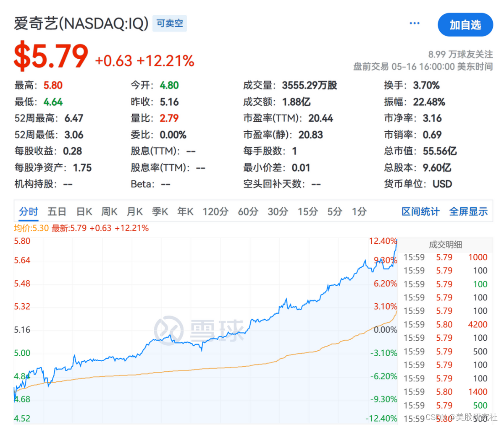Click the 货币单位 USD value
The image size is (504, 425).
click(442, 184)
